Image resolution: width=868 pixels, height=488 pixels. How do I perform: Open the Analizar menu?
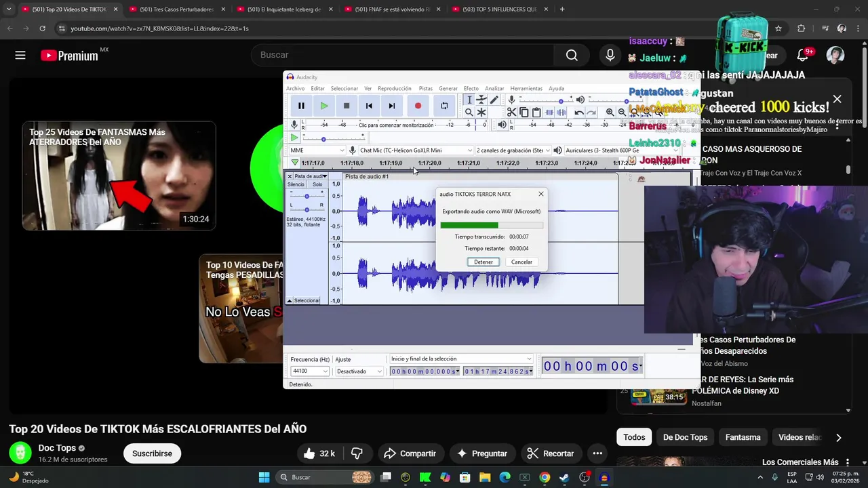click(494, 89)
